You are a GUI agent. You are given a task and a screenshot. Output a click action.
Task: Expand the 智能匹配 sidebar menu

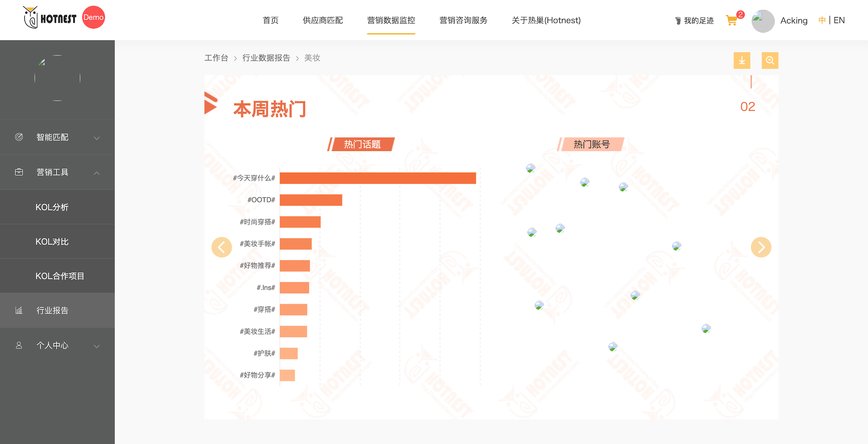pos(57,137)
